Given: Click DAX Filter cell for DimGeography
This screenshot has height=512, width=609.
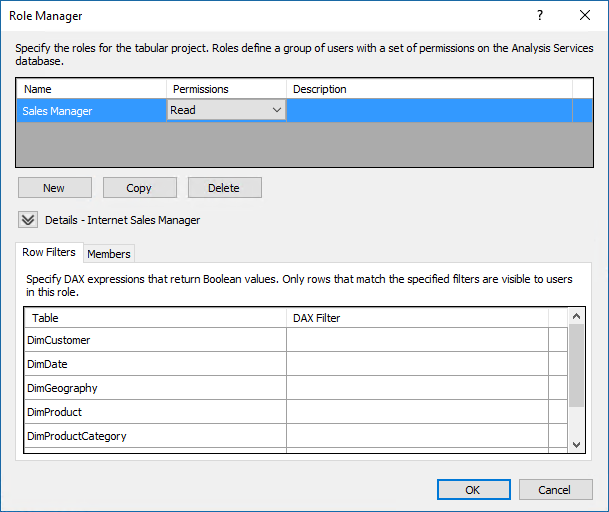Looking at the screenshot, I should (418, 388).
